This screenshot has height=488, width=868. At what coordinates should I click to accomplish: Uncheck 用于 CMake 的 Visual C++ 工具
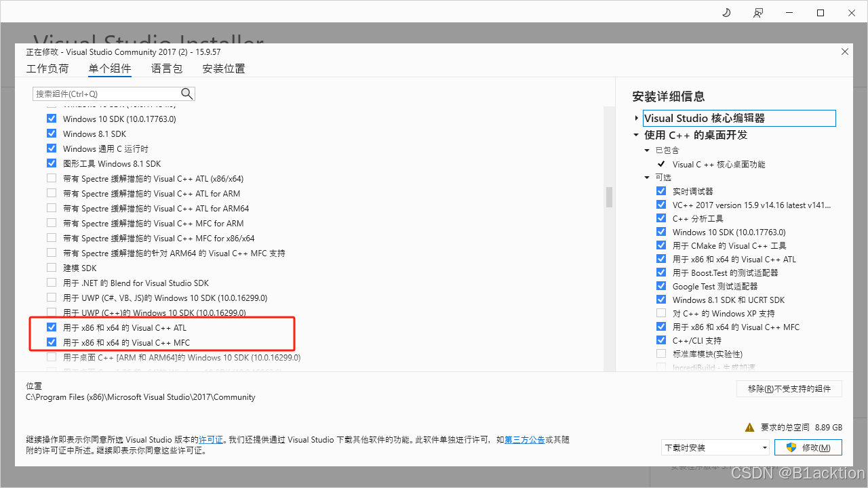point(661,245)
